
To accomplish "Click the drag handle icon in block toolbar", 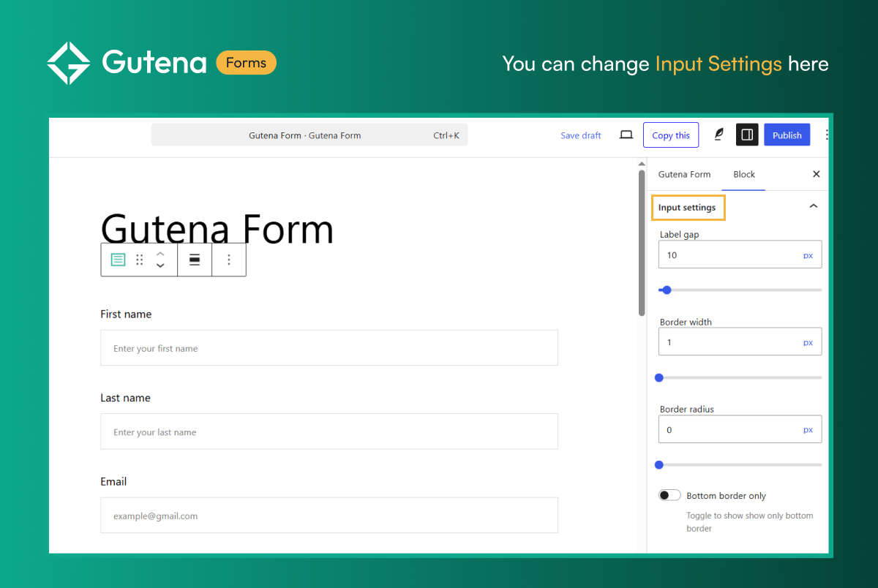I will (x=140, y=260).
